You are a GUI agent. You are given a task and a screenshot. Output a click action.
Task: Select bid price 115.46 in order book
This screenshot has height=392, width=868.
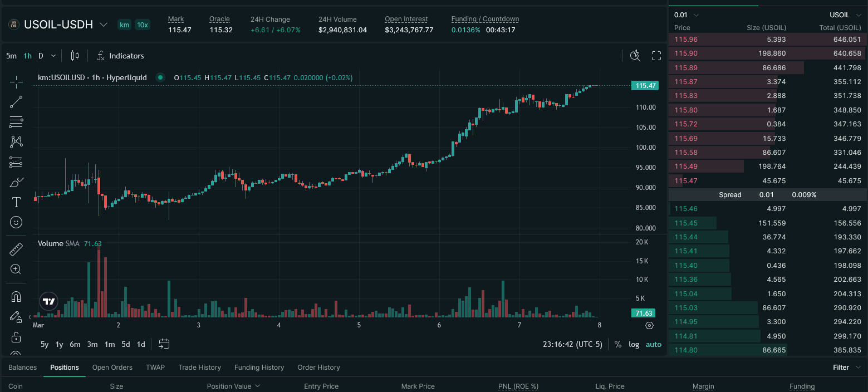tap(685, 209)
